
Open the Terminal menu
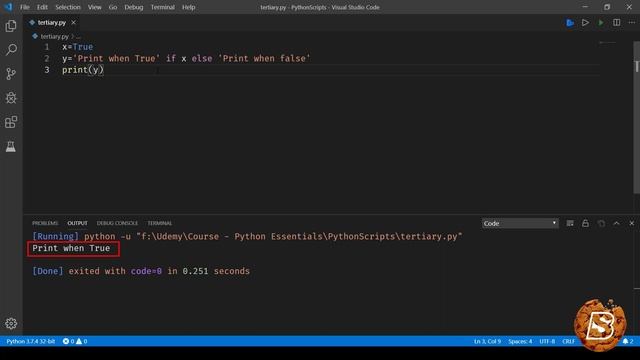162,7
